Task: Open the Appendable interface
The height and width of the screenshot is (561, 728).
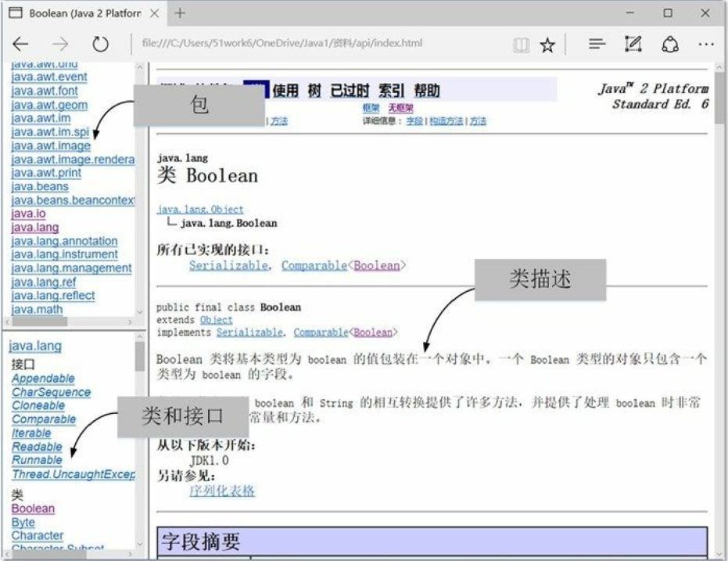Action: point(43,379)
